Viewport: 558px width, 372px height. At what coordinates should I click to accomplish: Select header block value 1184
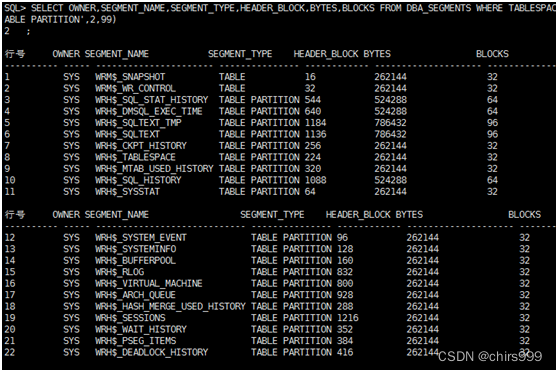[315, 123]
